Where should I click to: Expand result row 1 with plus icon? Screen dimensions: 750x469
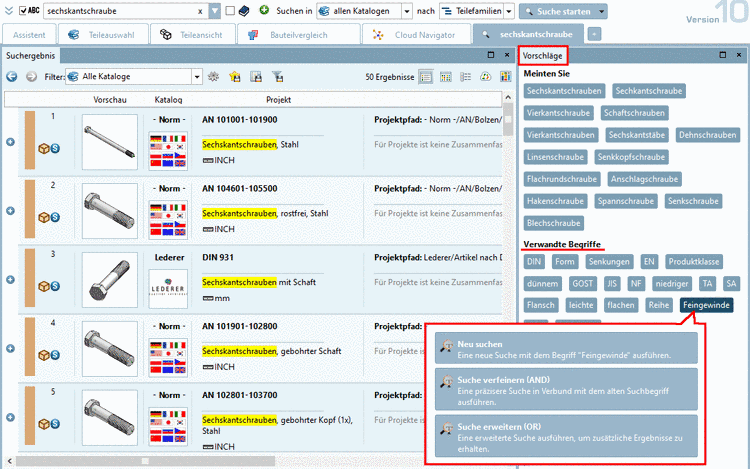[11, 142]
